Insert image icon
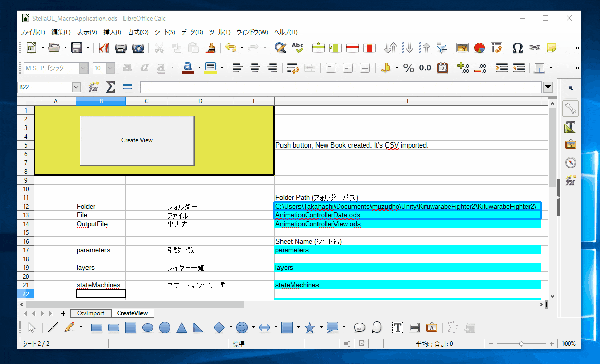 pyautogui.click(x=463, y=48)
